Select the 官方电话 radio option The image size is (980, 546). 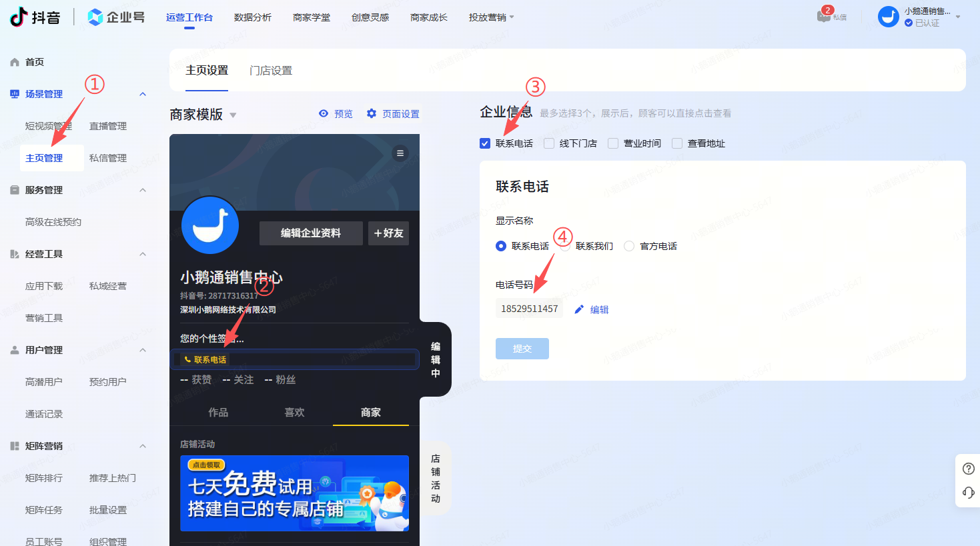pos(628,245)
